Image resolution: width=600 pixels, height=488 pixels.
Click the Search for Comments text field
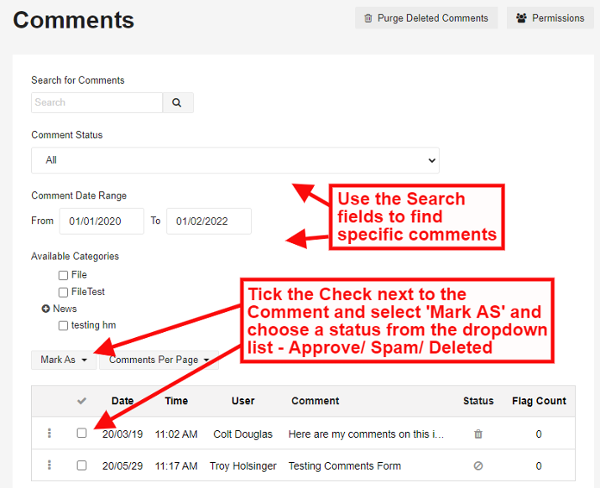[x=97, y=102]
